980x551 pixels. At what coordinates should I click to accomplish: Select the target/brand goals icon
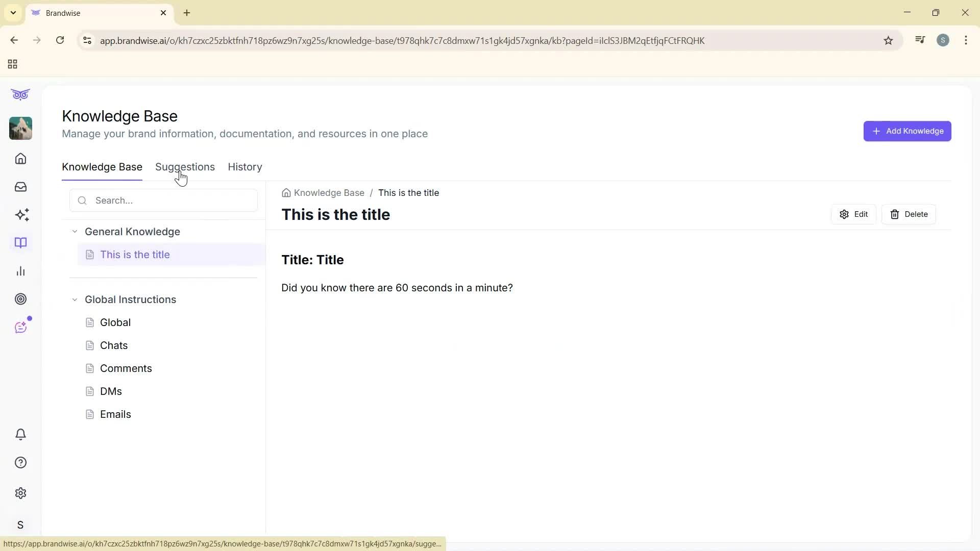(x=20, y=299)
